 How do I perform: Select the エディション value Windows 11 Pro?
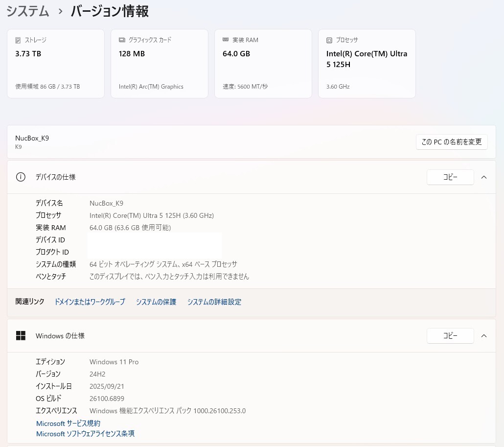pos(114,362)
